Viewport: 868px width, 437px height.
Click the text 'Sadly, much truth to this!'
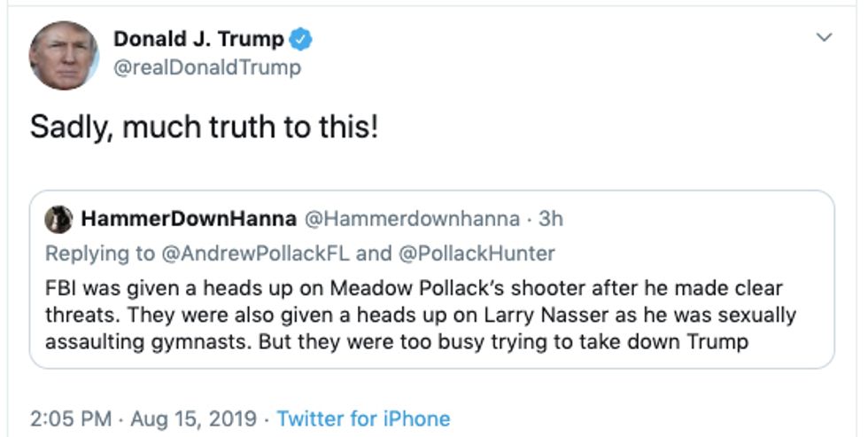[205, 128]
